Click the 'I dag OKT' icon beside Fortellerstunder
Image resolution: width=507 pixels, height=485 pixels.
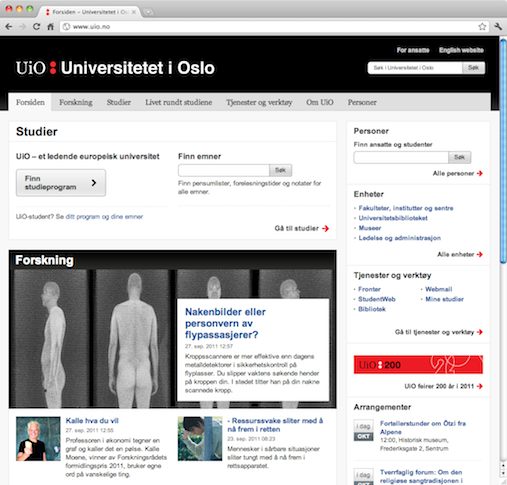click(363, 431)
